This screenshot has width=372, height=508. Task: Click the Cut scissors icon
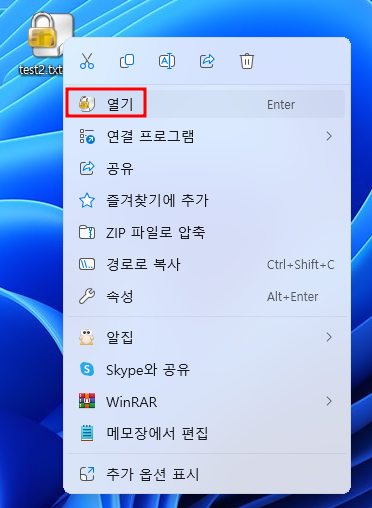[x=87, y=61]
